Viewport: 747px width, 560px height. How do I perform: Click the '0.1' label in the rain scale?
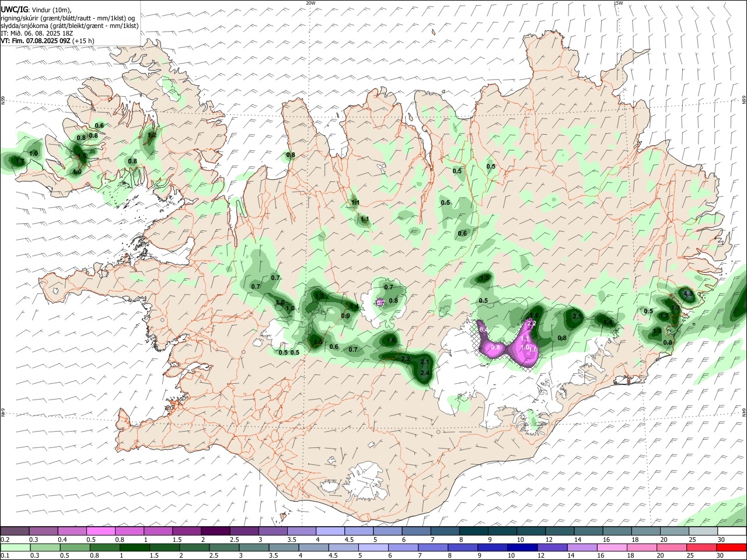5,555
